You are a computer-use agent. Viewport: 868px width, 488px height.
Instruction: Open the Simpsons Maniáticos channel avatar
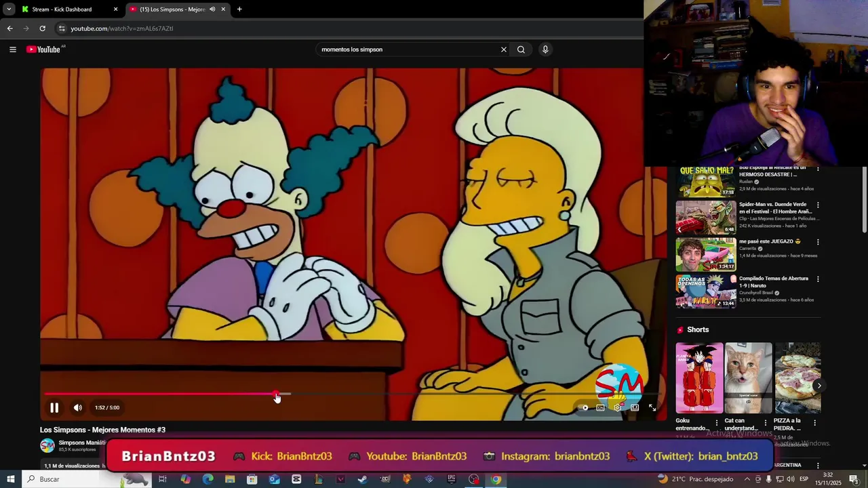click(x=47, y=445)
